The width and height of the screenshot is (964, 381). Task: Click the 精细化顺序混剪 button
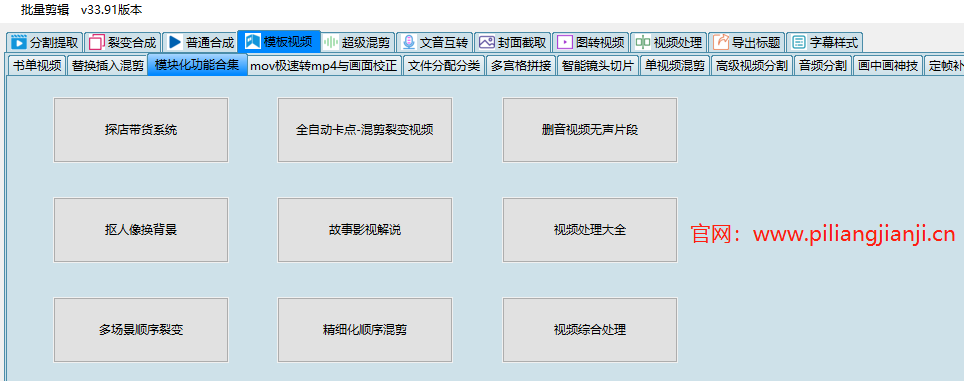click(365, 330)
